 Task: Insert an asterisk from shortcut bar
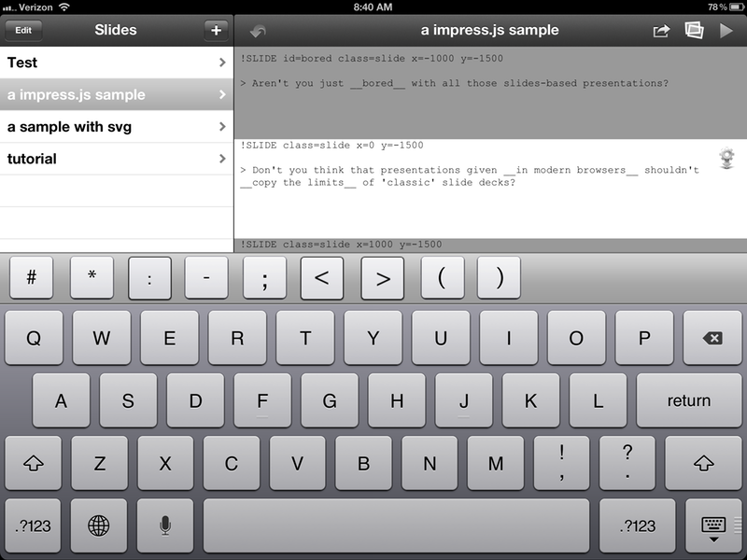click(x=92, y=277)
